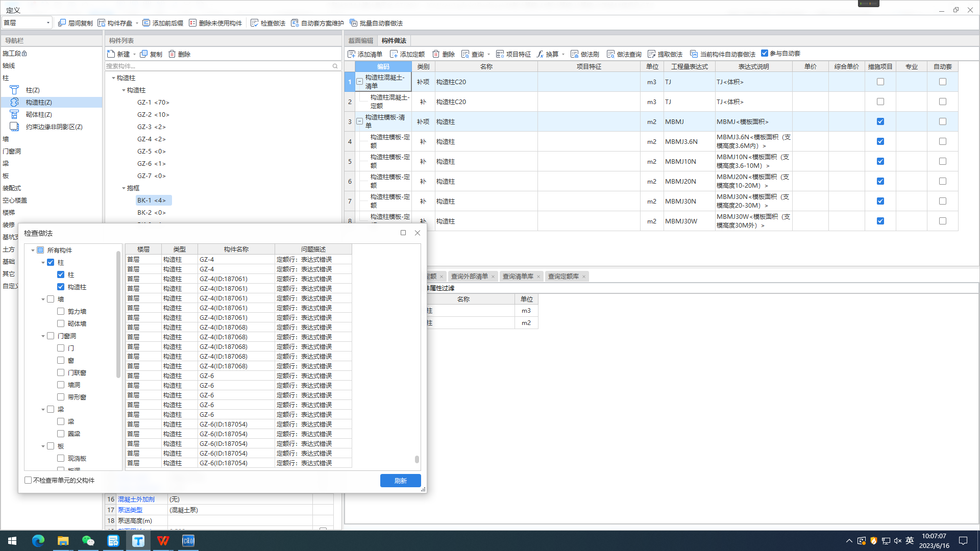The image size is (980, 551).
Task: Select component GZ-1 <70> in the list
Action: [153, 102]
